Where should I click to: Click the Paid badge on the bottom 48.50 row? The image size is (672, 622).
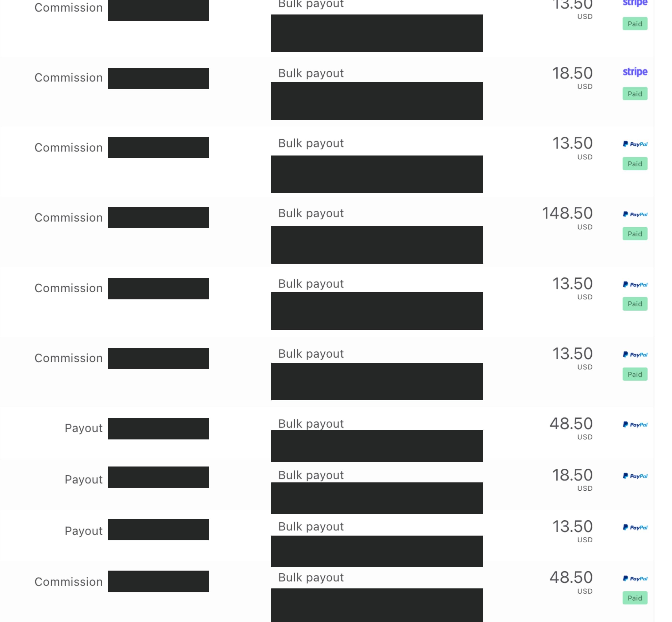click(x=635, y=598)
